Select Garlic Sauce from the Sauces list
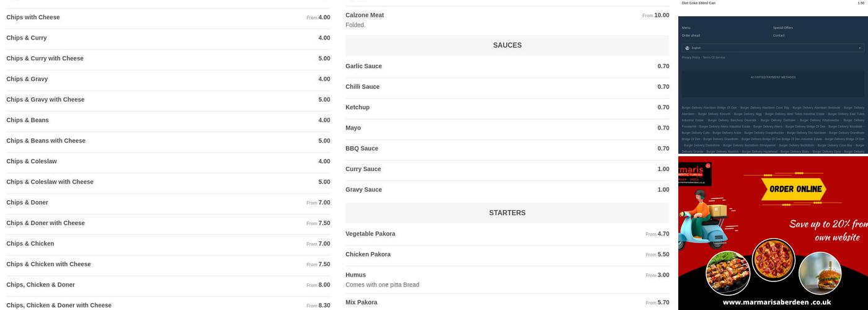 (363, 66)
